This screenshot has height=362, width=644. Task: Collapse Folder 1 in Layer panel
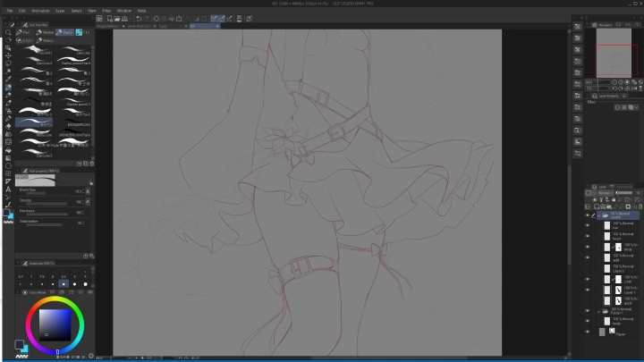[x=598, y=311]
